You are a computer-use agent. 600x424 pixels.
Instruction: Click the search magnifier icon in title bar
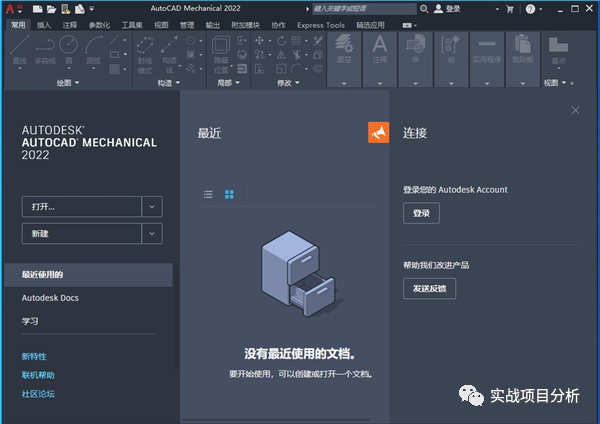pos(424,9)
